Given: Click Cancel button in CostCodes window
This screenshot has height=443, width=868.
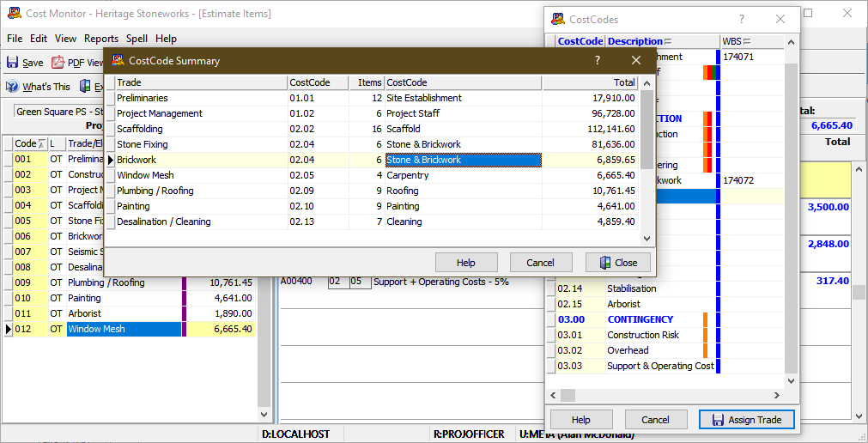Looking at the screenshot, I should click(655, 420).
